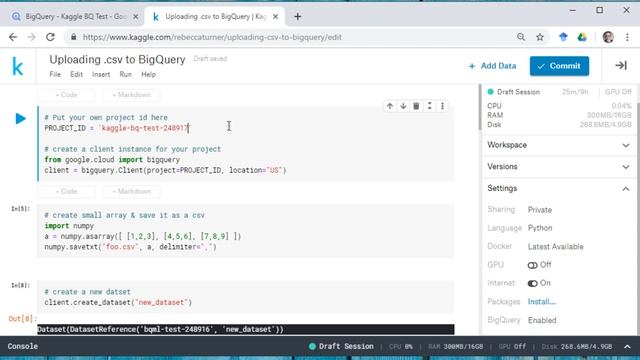Screen dimensions: 640x360
Task: Click the Private sharing setting
Action: 540,210
